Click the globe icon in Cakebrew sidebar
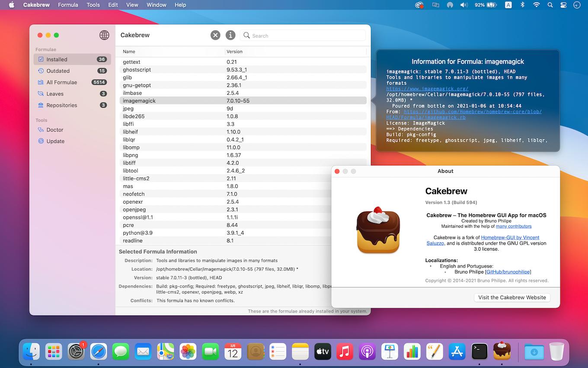This screenshot has width=588, height=368. [104, 35]
